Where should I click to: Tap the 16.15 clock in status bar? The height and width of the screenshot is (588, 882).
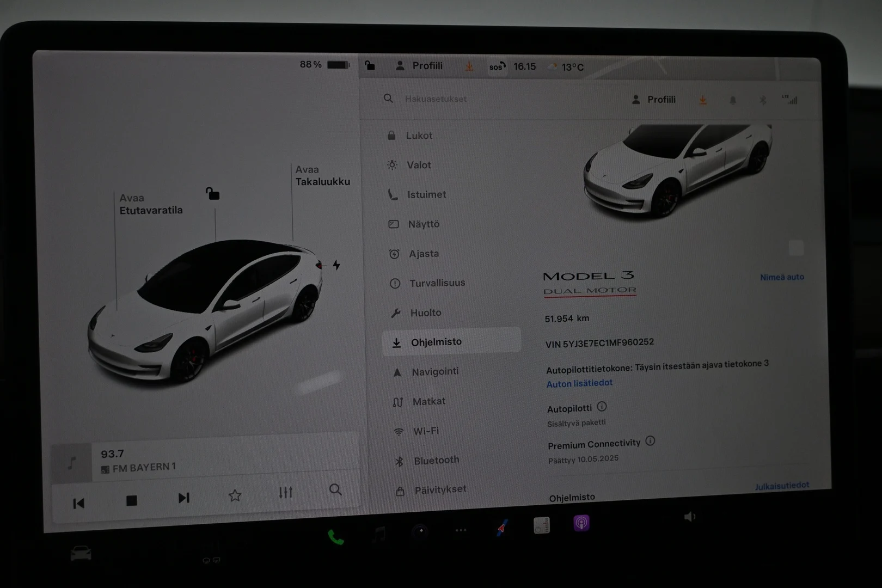pos(524,66)
